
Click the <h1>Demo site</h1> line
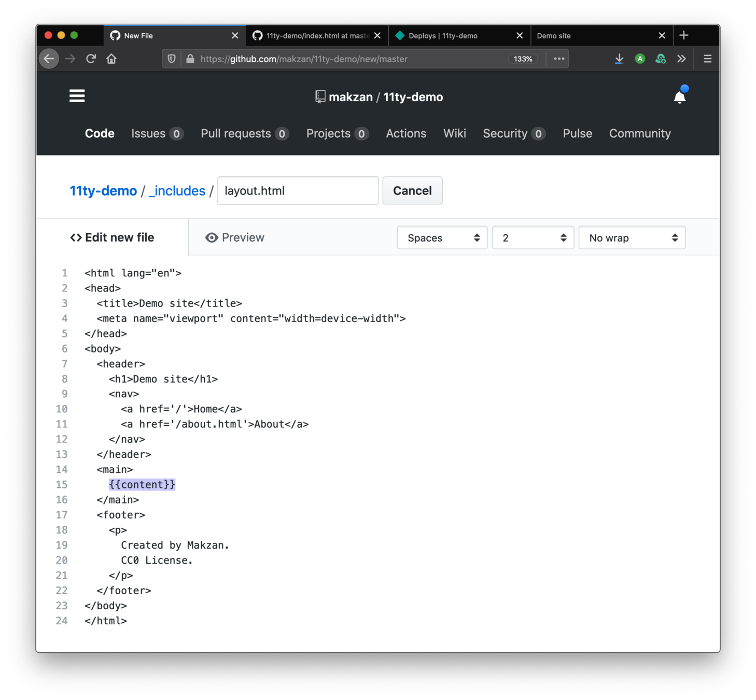pyautogui.click(x=163, y=379)
